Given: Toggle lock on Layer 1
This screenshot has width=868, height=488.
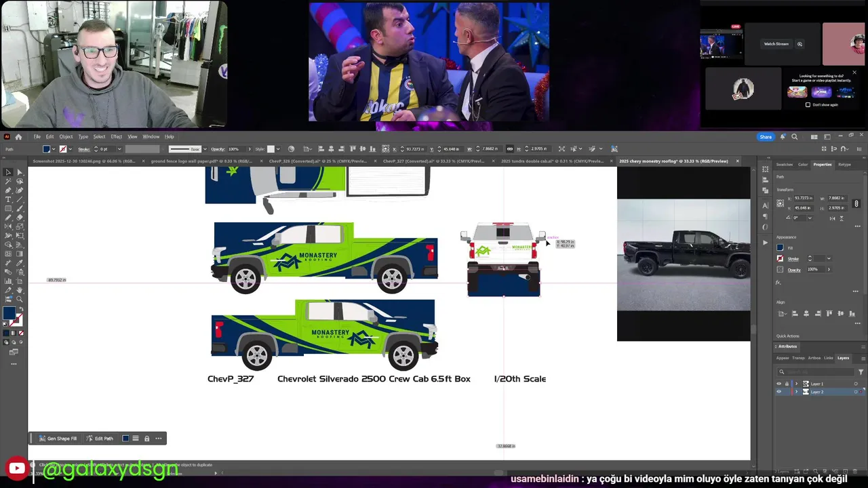Looking at the screenshot, I should tap(787, 384).
